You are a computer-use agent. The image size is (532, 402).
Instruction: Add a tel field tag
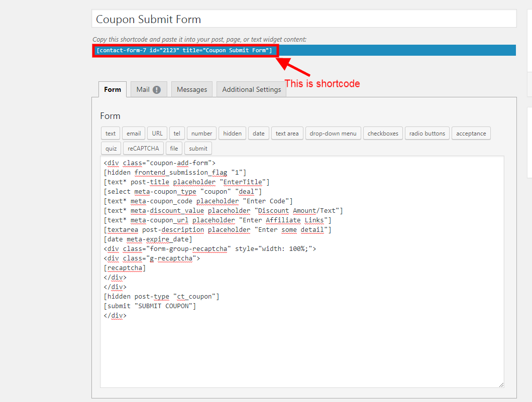177,133
